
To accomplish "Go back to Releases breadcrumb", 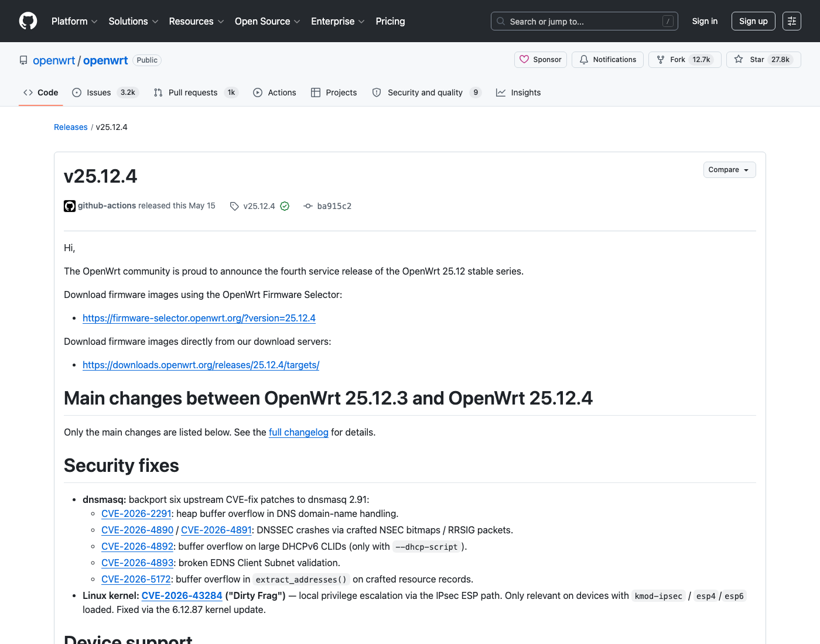I will 71,127.
